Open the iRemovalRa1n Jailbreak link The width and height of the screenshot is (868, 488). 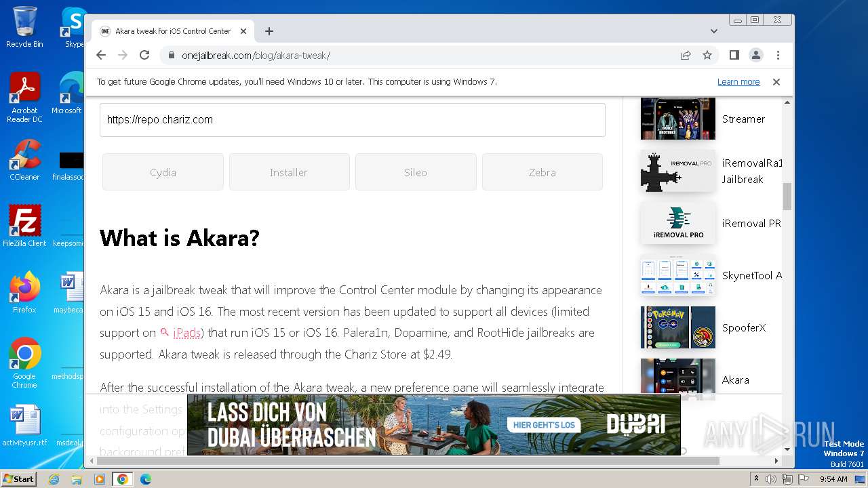click(x=751, y=171)
